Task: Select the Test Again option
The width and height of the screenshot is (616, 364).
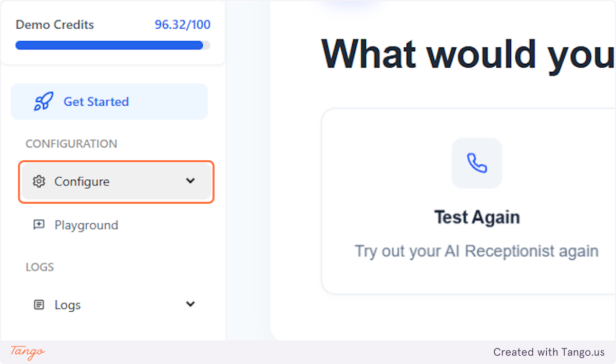Action: (476, 216)
